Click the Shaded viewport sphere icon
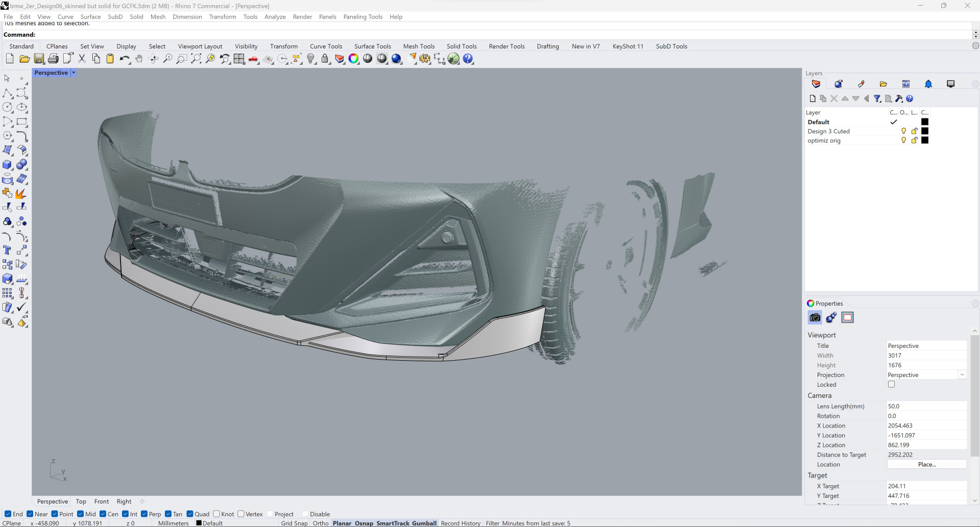Viewport: 980px width, 527px height. point(367,59)
